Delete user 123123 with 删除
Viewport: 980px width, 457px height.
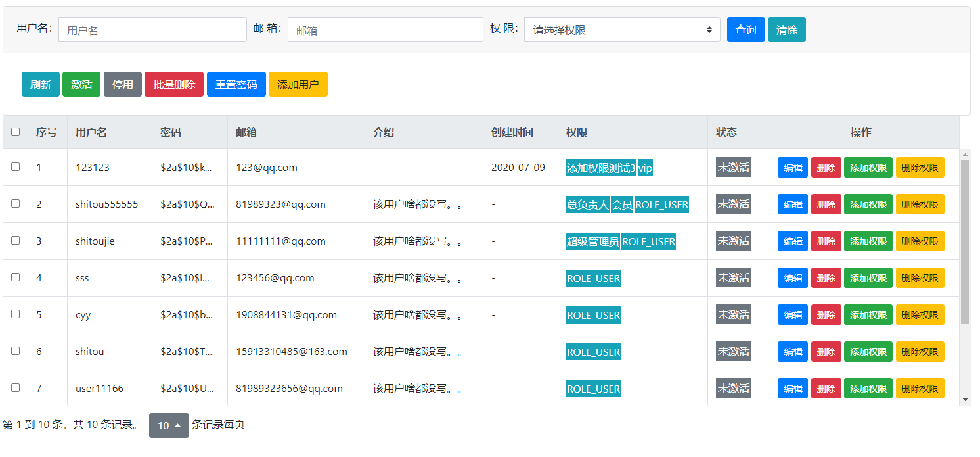826,168
